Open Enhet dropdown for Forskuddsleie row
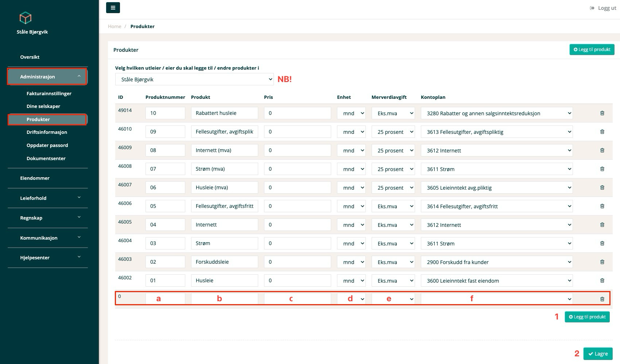Image resolution: width=620 pixels, height=364 pixels. click(x=351, y=262)
